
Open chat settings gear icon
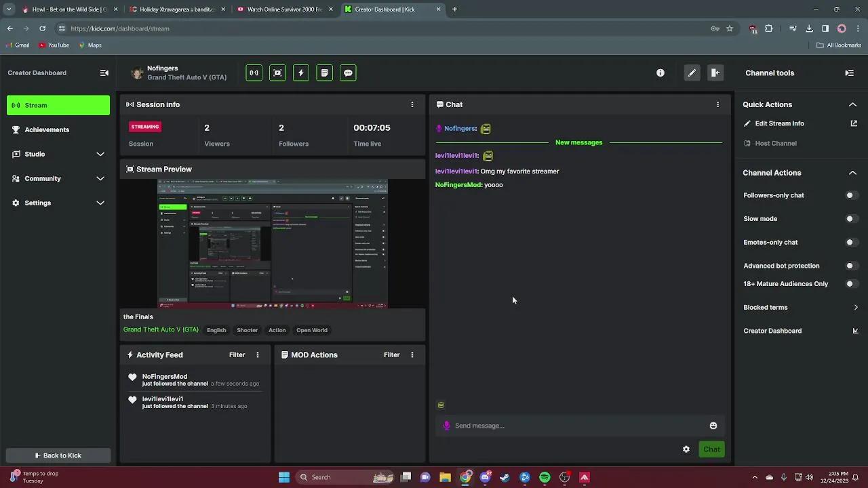click(686, 449)
